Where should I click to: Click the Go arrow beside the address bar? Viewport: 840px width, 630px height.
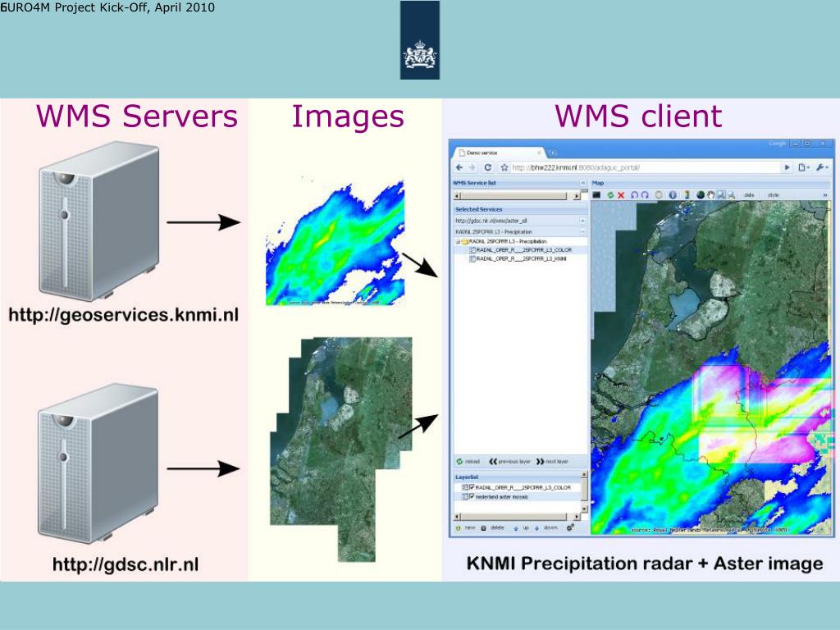coord(787,167)
